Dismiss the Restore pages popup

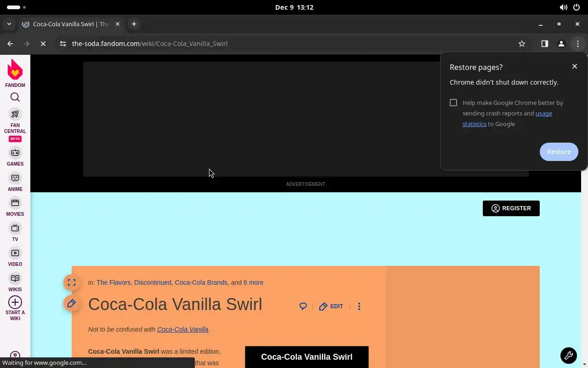tap(575, 66)
